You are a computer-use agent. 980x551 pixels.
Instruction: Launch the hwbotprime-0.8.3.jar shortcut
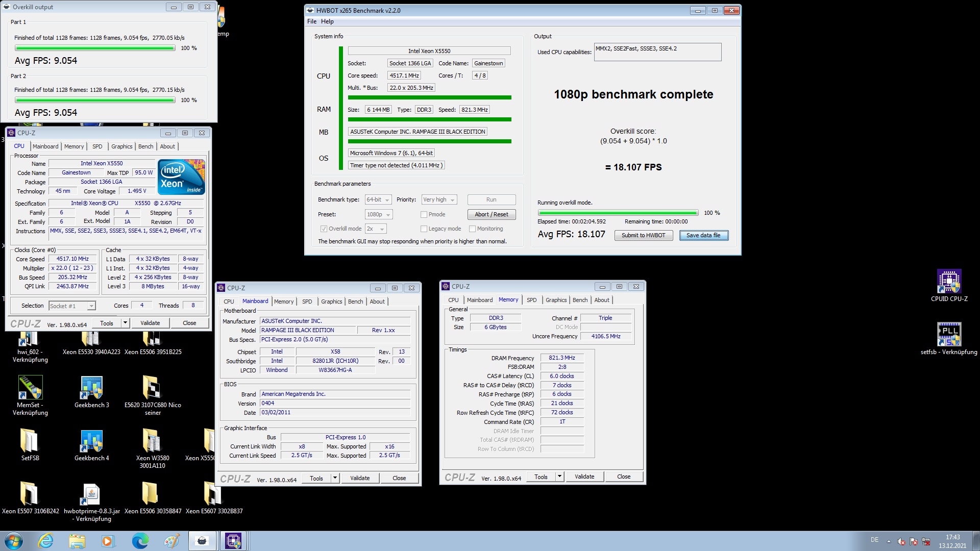click(92, 502)
